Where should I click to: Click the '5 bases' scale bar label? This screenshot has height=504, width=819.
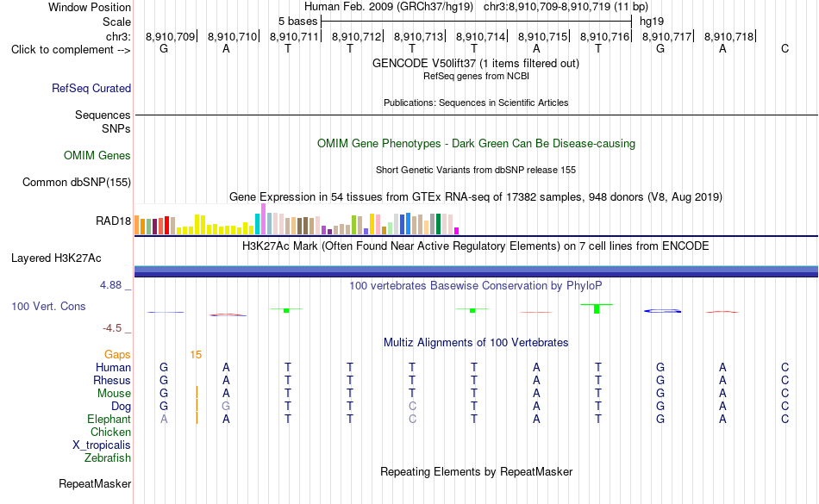coord(297,22)
